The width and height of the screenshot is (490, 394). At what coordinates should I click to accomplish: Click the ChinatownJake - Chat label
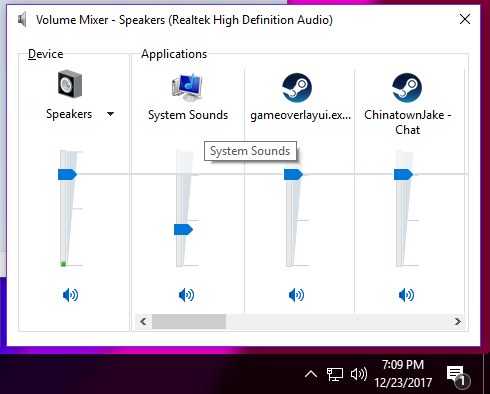(x=408, y=122)
